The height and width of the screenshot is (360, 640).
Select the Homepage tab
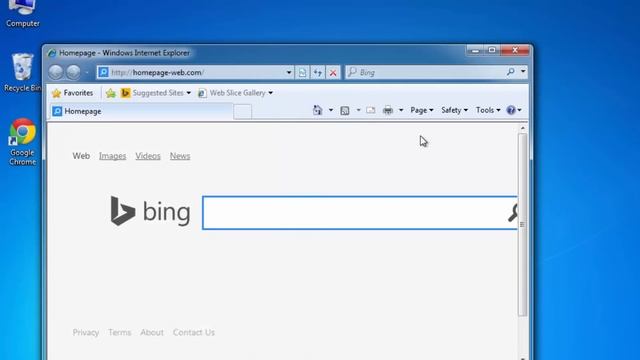click(141, 111)
